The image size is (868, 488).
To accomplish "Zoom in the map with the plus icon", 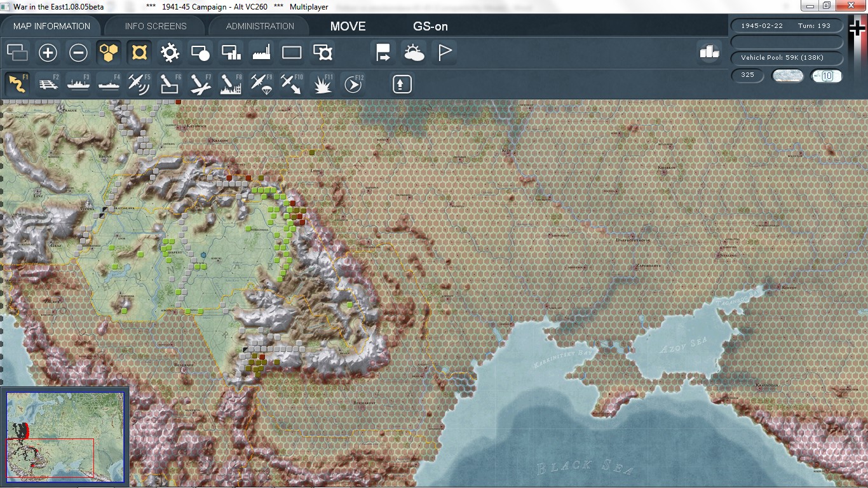I will (x=48, y=52).
